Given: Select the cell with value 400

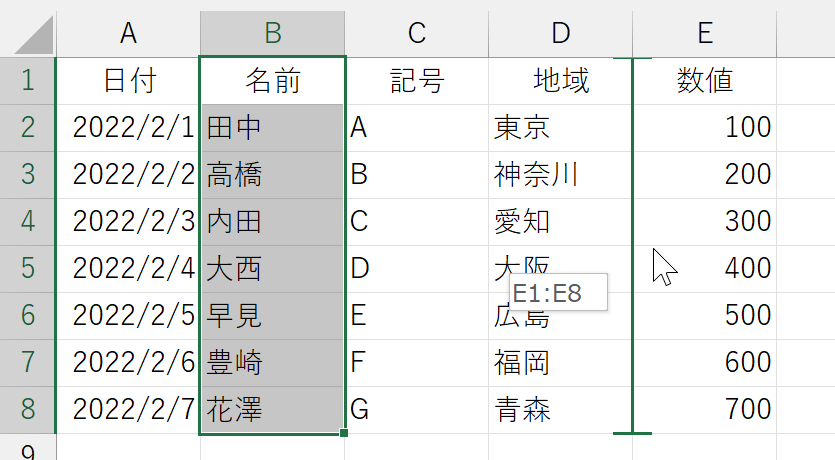Looking at the screenshot, I should (x=705, y=269).
